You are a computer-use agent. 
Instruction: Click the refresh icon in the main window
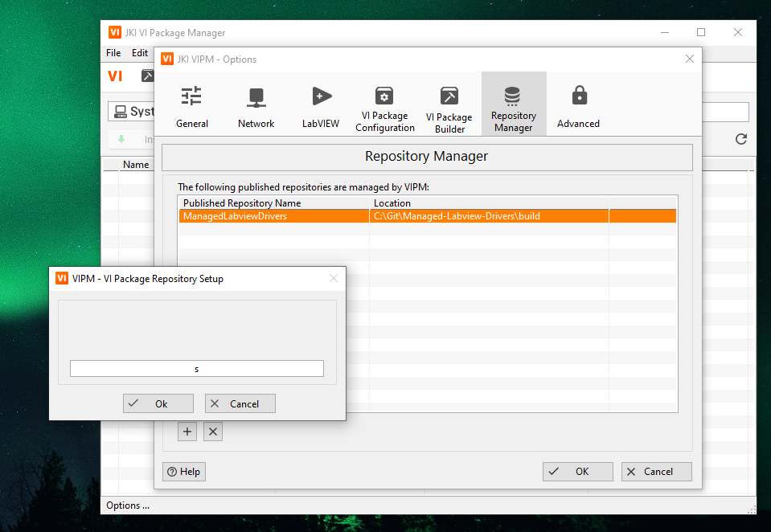[740, 138]
